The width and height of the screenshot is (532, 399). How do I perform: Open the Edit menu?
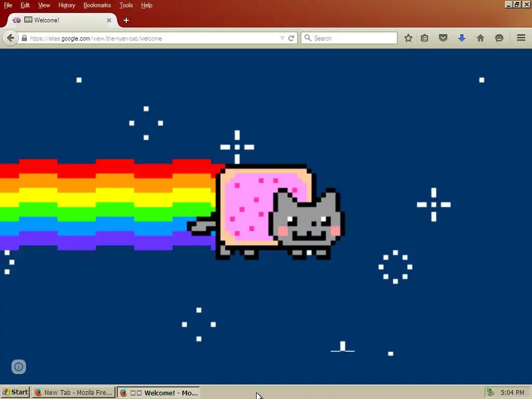(25, 5)
